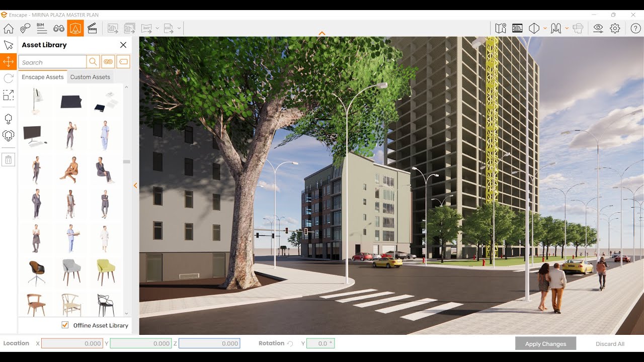The height and width of the screenshot is (362, 644).
Task: Toggle the tag categories filter button
Action: click(x=123, y=62)
